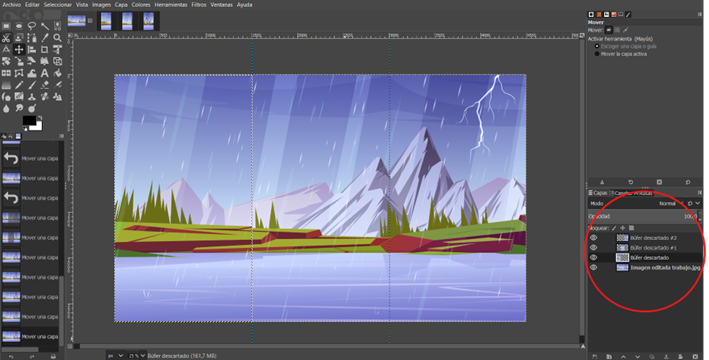Select the Scissors Select tool

click(6, 38)
